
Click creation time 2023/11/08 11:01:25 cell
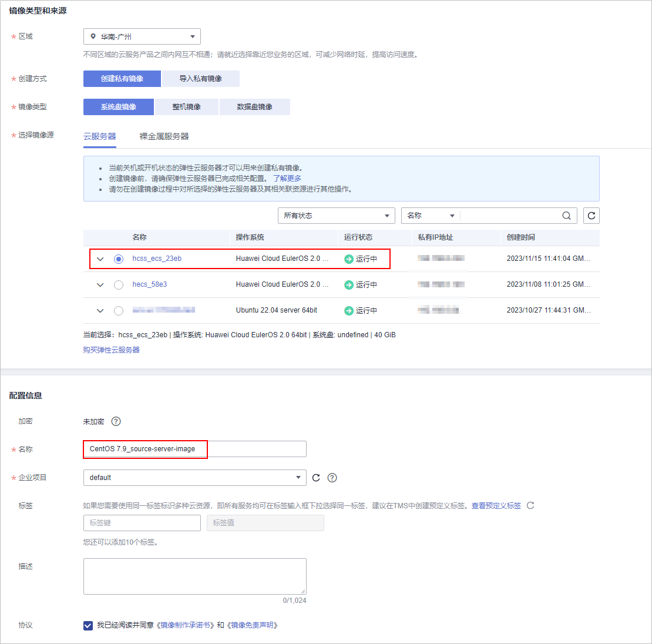(549, 284)
